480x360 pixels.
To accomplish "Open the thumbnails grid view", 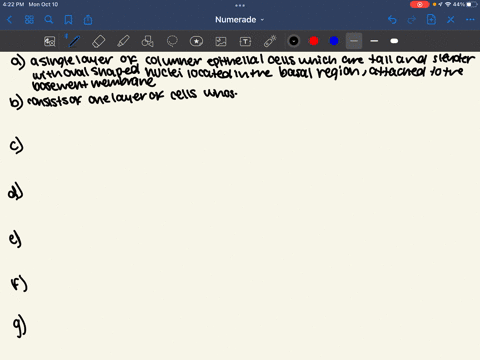I will 29,20.
